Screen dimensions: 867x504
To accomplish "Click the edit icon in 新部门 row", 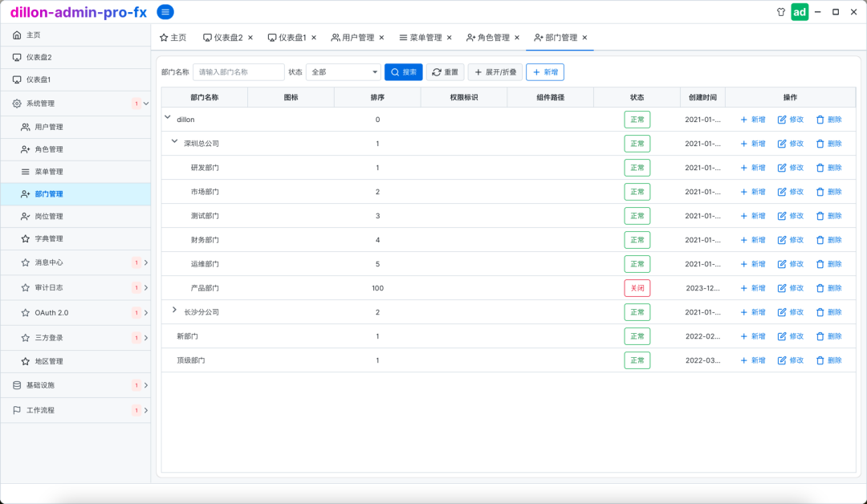I will tap(782, 336).
